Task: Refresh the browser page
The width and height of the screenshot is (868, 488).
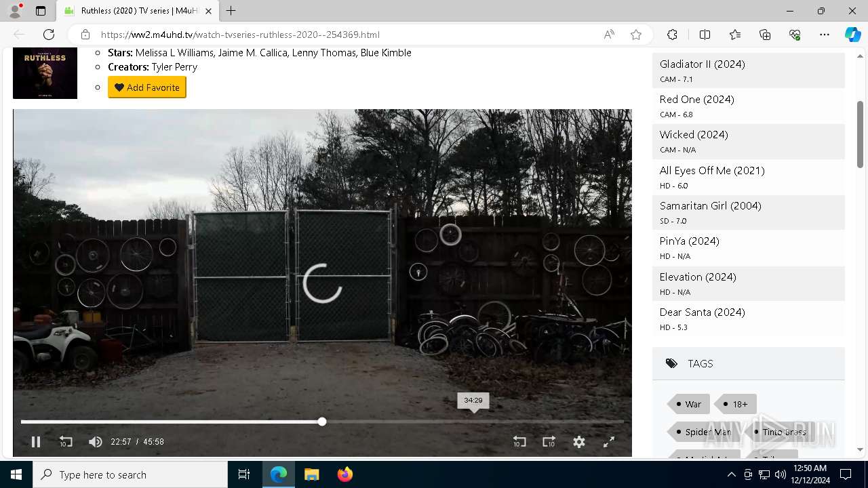Action: pyautogui.click(x=49, y=35)
